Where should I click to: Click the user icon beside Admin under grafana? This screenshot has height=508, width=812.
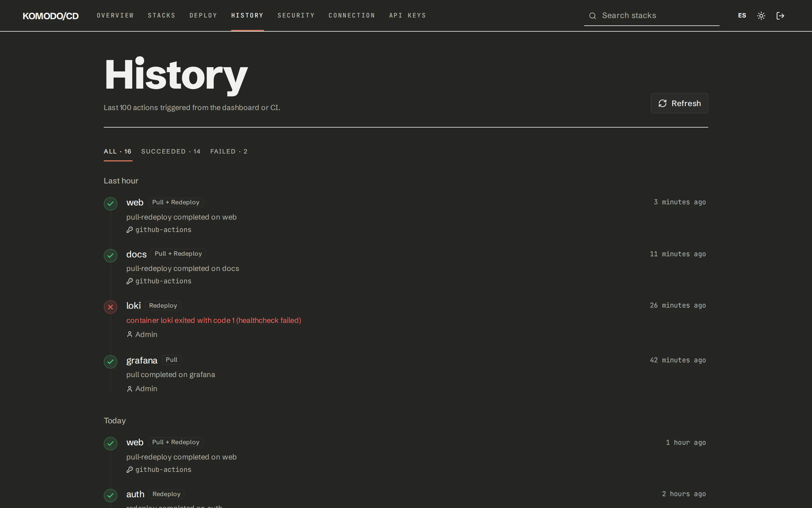click(129, 389)
